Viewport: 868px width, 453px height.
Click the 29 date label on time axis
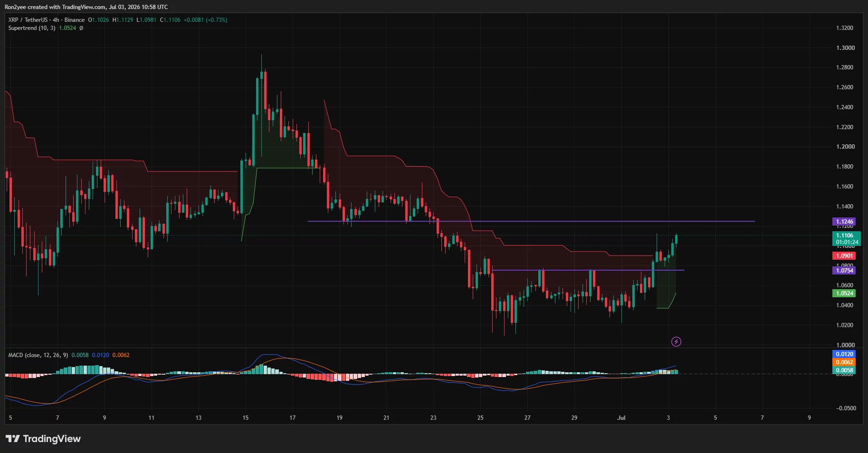(x=574, y=418)
